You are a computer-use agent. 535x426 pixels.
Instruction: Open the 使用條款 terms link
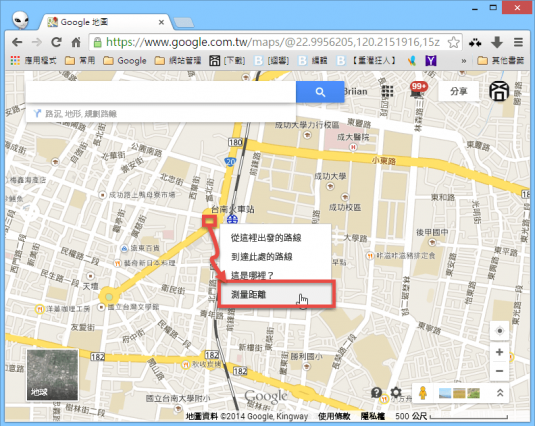click(x=334, y=416)
